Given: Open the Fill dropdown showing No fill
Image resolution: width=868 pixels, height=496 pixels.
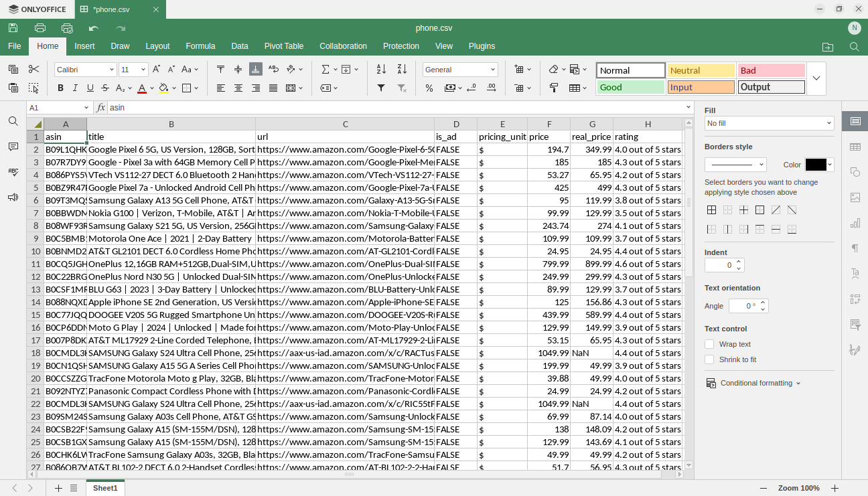Looking at the screenshot, I should 770,123.
